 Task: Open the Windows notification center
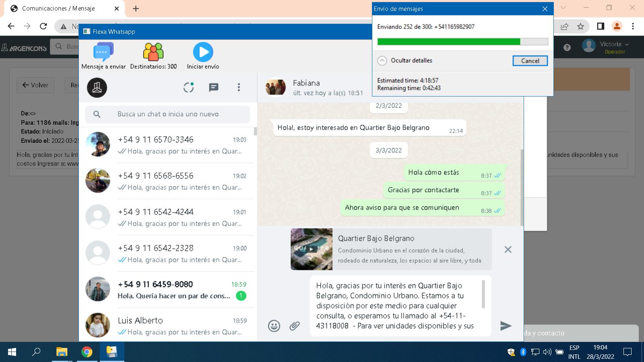627,352
